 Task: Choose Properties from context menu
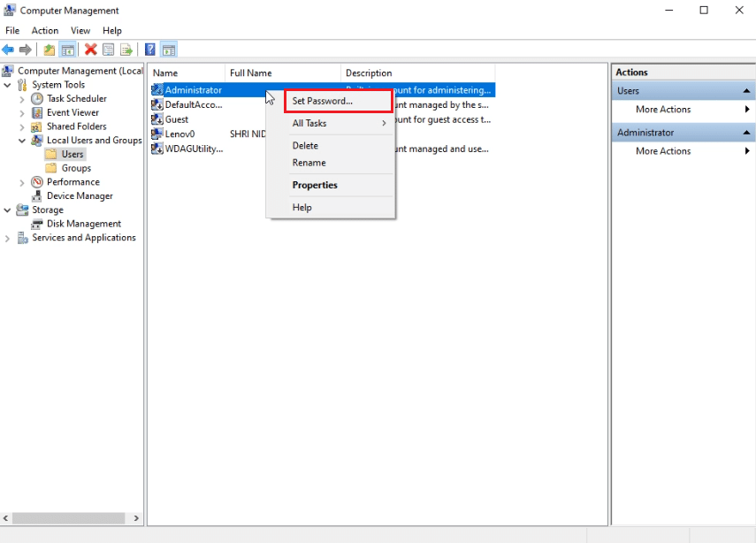(331, 185)
